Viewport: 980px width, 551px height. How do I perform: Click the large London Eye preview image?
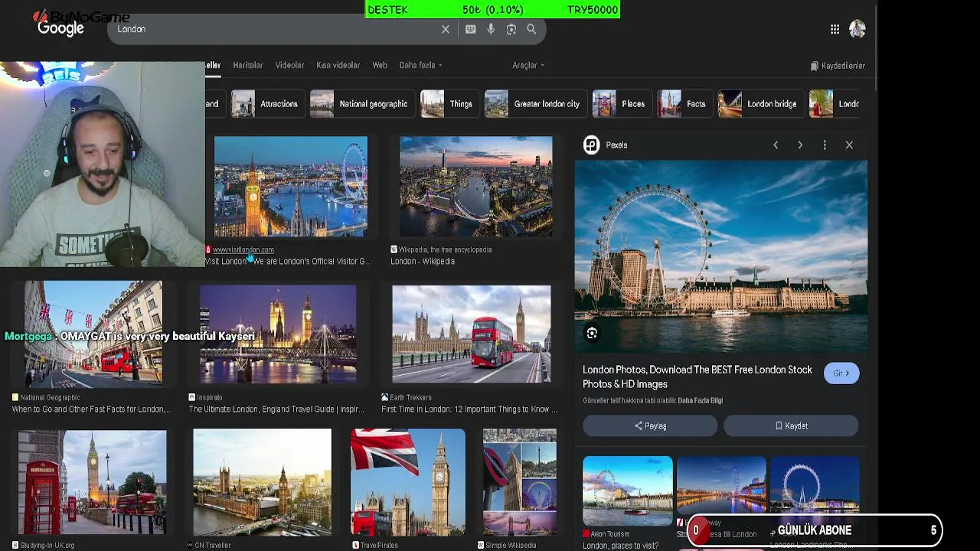point(720,256)
